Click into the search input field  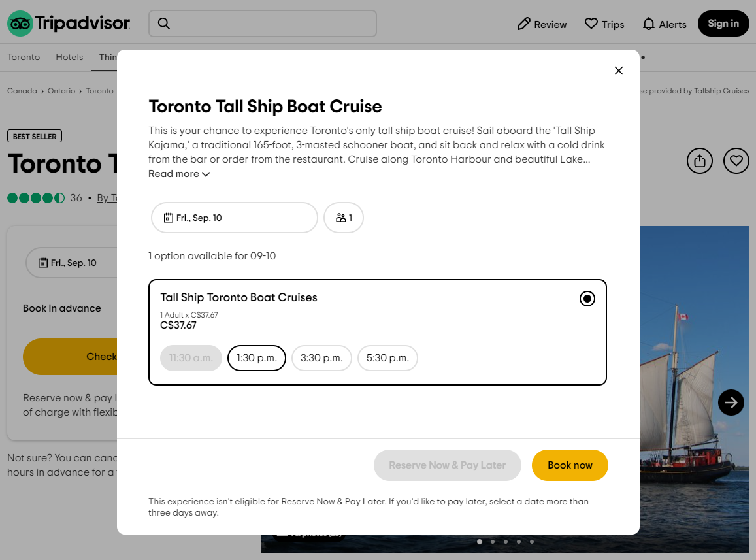pos(262,23)
